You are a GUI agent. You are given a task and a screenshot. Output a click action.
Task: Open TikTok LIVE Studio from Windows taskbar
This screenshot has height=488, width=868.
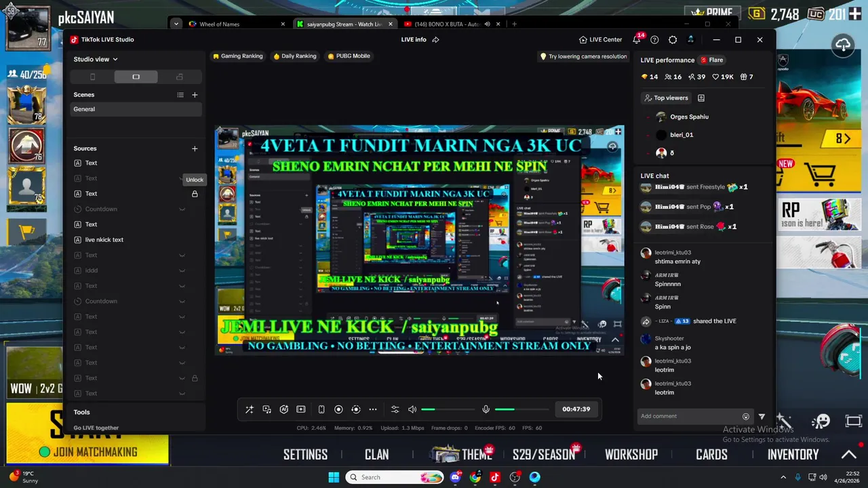(495, 477)
